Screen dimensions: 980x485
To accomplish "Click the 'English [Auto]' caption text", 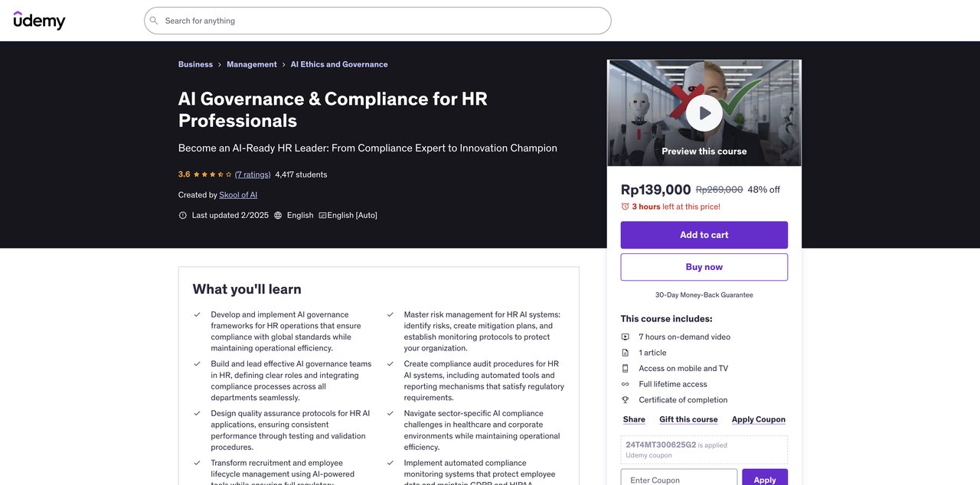I will 352,216.
